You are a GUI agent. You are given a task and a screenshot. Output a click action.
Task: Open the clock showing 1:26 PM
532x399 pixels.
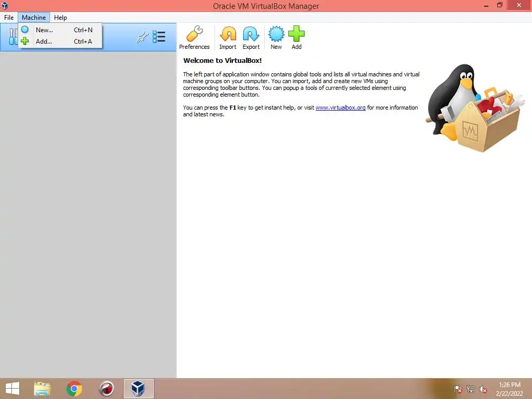pos(509,389)
